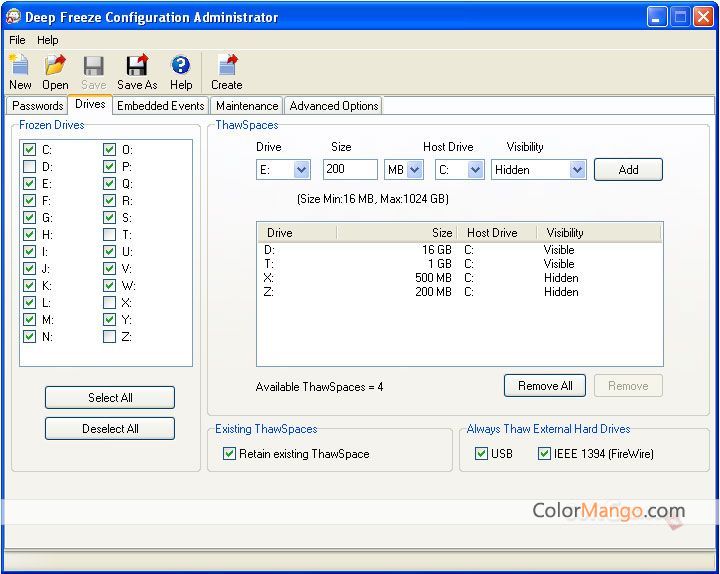Click the Remove All button
The height and width of the screenshot is (574, 720).
click(x=545, y=386)
